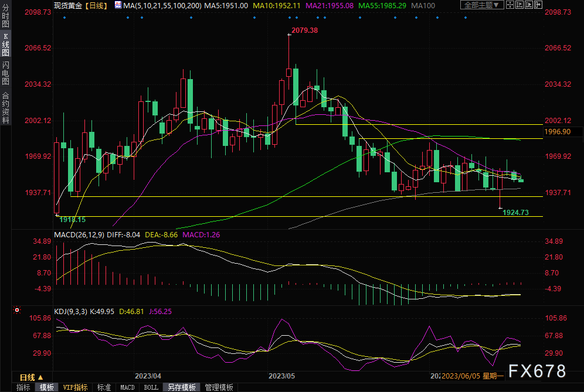Click the first blue dot marker atop chart
This screenshot has height=392, width=584.
pos(64,18)
